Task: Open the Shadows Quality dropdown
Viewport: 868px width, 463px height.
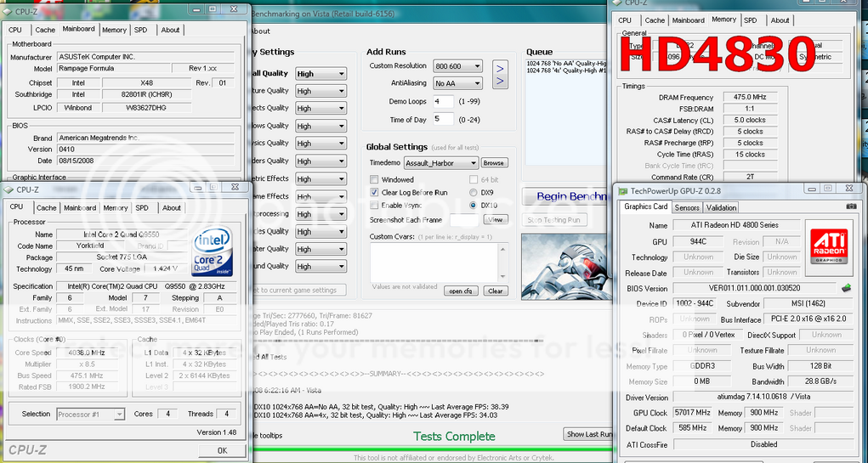Action: point(321,126)
